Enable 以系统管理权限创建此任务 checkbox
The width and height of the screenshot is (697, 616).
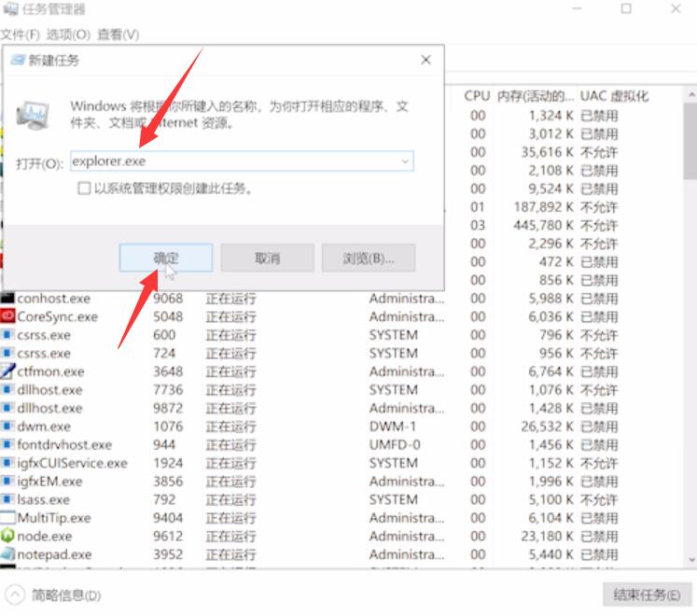[x=84, y=189]
